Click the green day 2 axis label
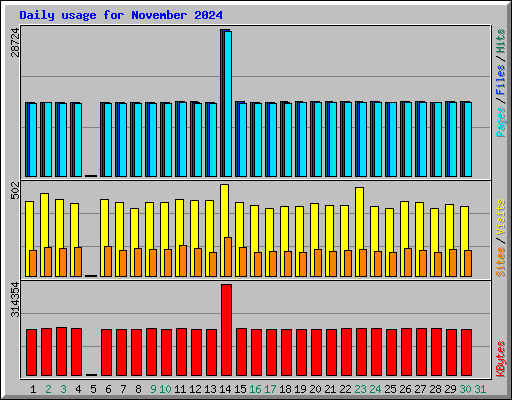 [48, 389]
